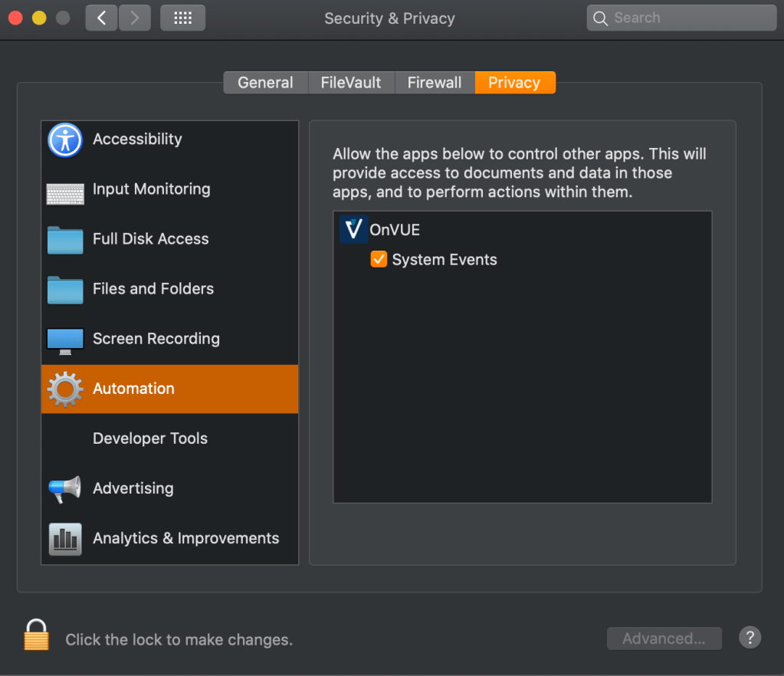Image resolution: width=784 pixels, height=676 pixels.
Task: Switch to the General tab
Action: pos(265,83)
